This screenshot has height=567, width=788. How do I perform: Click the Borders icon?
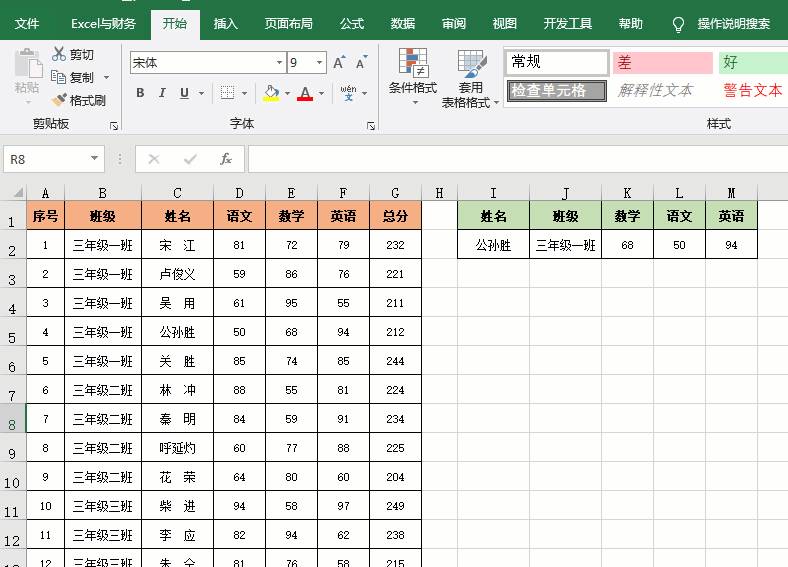pos(227,93)
